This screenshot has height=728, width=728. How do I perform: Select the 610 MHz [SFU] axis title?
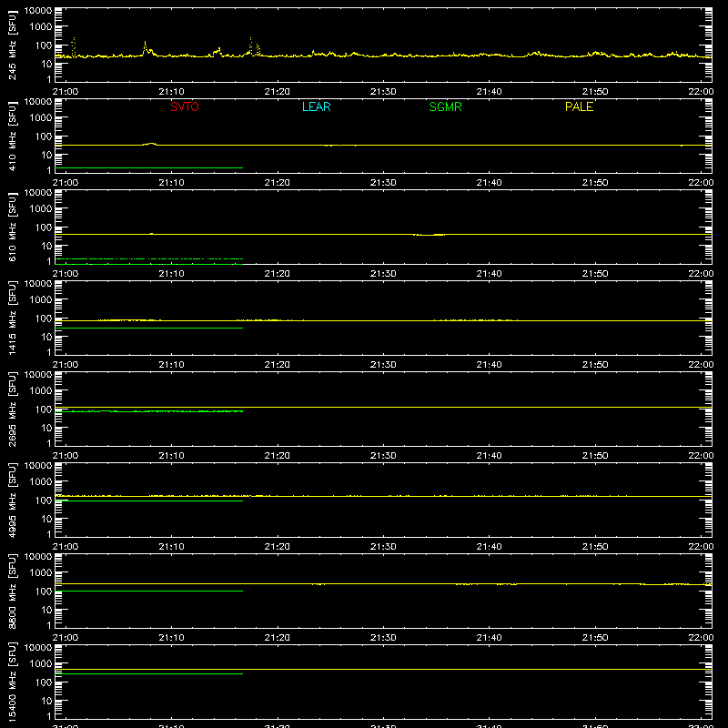click(x=12, y=227)
